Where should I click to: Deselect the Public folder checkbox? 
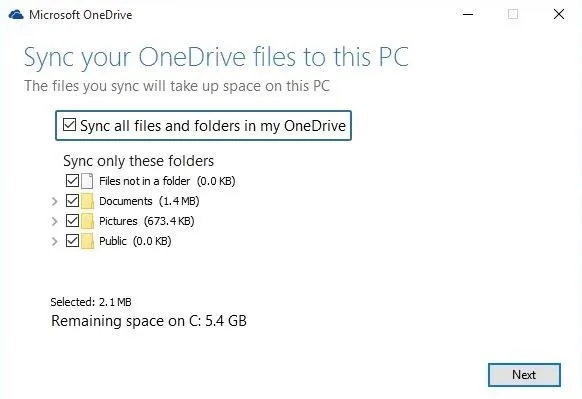click(x=72, y=241)
